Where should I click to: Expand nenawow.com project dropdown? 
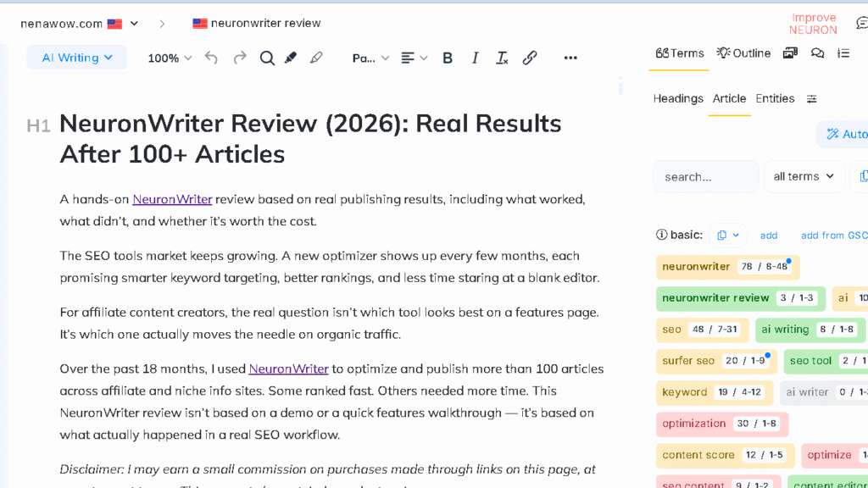tap(135, 23)
